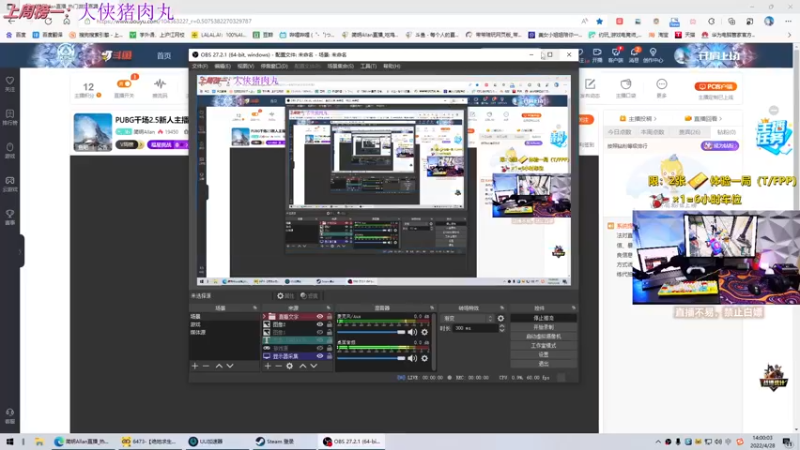
Task: Move scene down in scenes list
Action: point(230,366)
